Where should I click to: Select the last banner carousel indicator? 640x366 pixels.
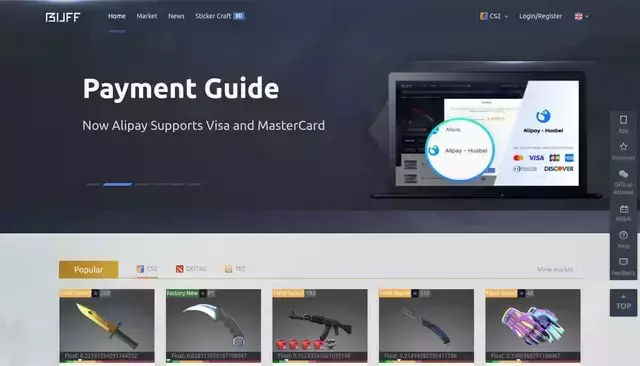click(x=194, y=184)
